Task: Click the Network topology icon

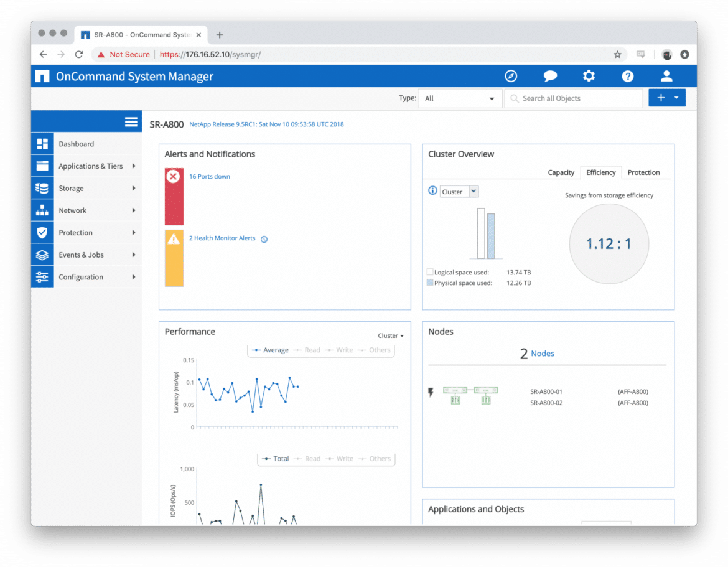Action: [42, 210]
